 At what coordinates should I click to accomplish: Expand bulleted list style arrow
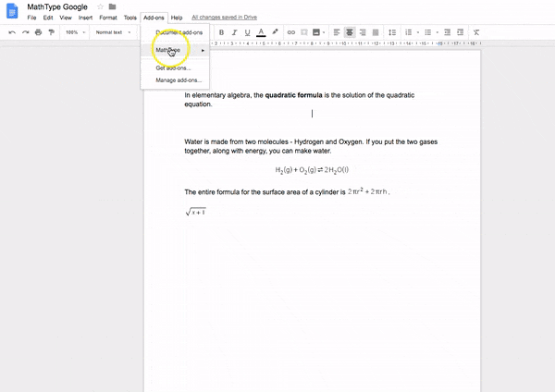pos(438,33)
